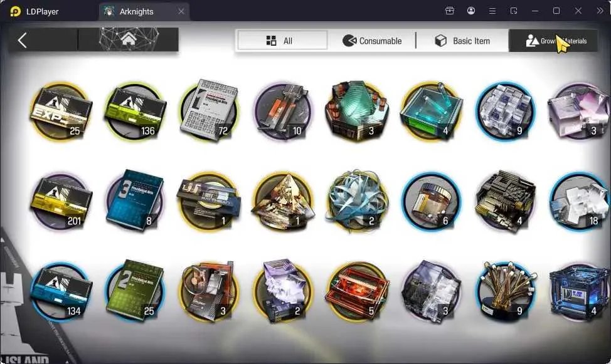This screenshot has height=364, width=611.
Task: Open the LDPlayer hamburger menu
Action: pos(492,11)
